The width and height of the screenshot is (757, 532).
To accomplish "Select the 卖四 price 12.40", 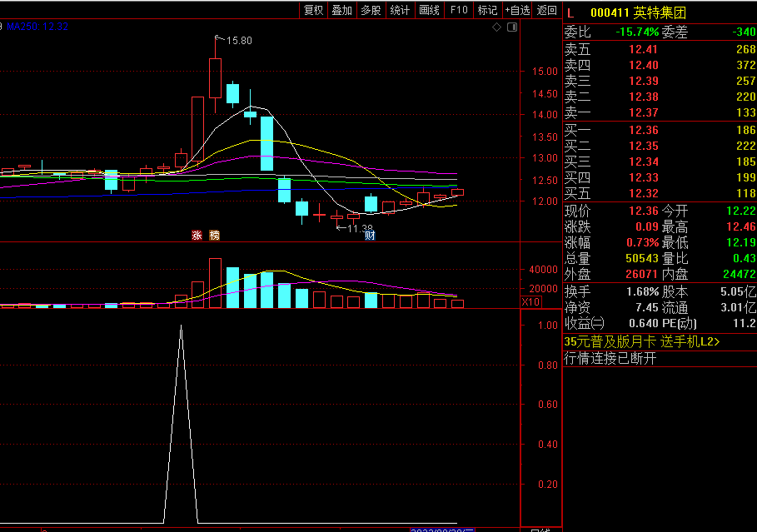I will pos(643,65).
